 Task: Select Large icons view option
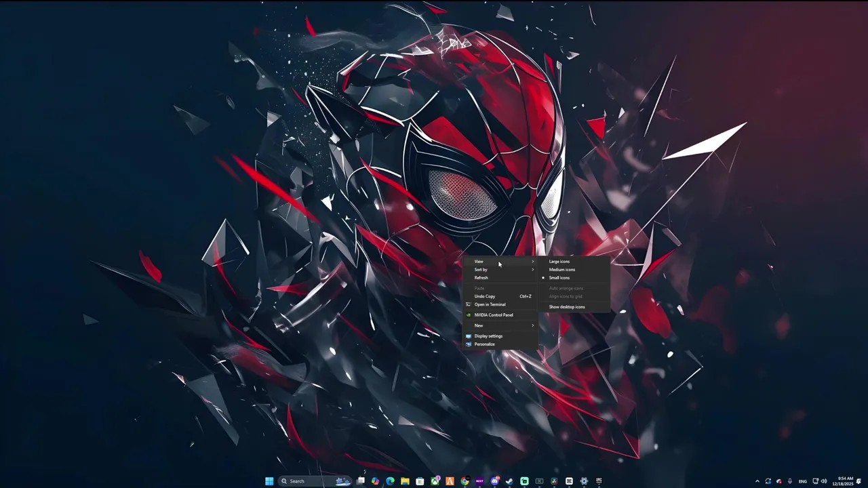pos(574,262)
